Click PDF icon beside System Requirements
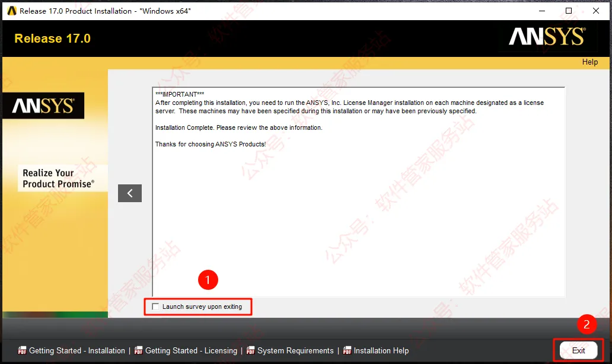 pyautogui.click(x=250, y=350)
